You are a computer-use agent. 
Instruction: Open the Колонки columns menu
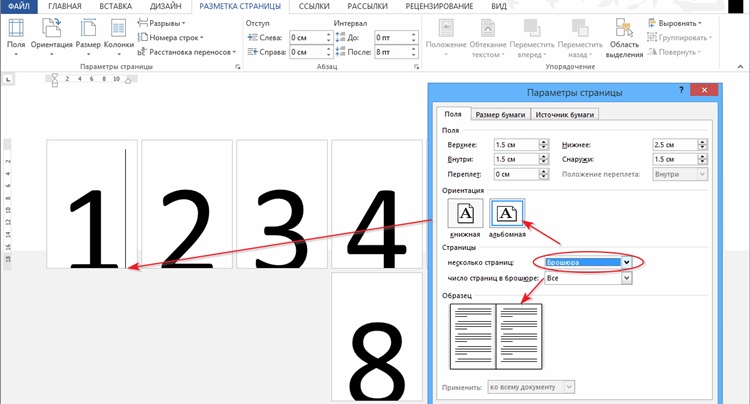(x=119, y=37)
